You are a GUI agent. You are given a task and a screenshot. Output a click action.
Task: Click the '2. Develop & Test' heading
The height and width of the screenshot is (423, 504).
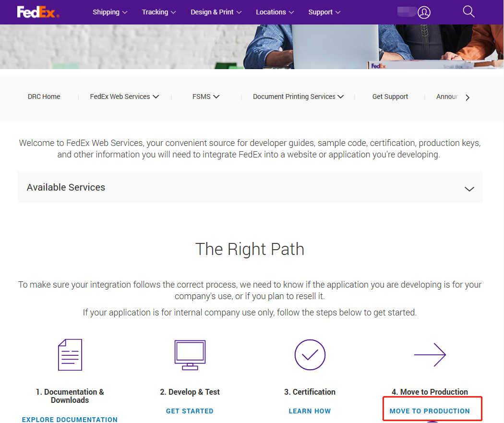[190, 392]
